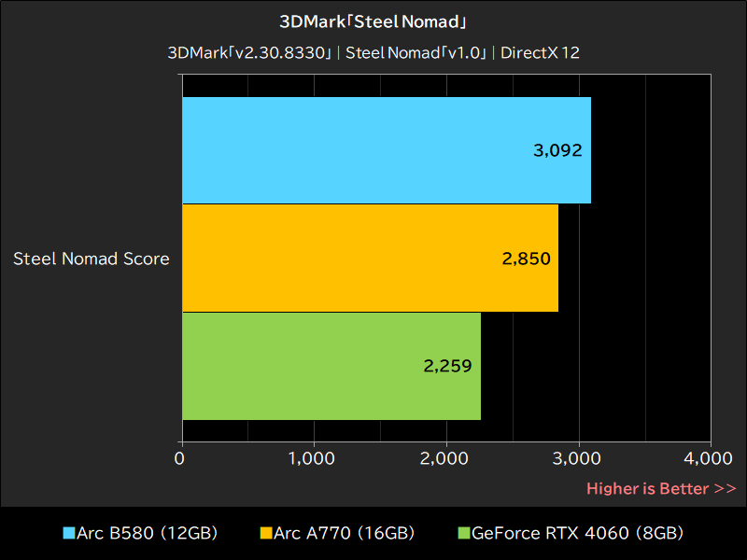
Task: Click the DirectX 12 label in the subtitle
Action: tap(543, 53)
